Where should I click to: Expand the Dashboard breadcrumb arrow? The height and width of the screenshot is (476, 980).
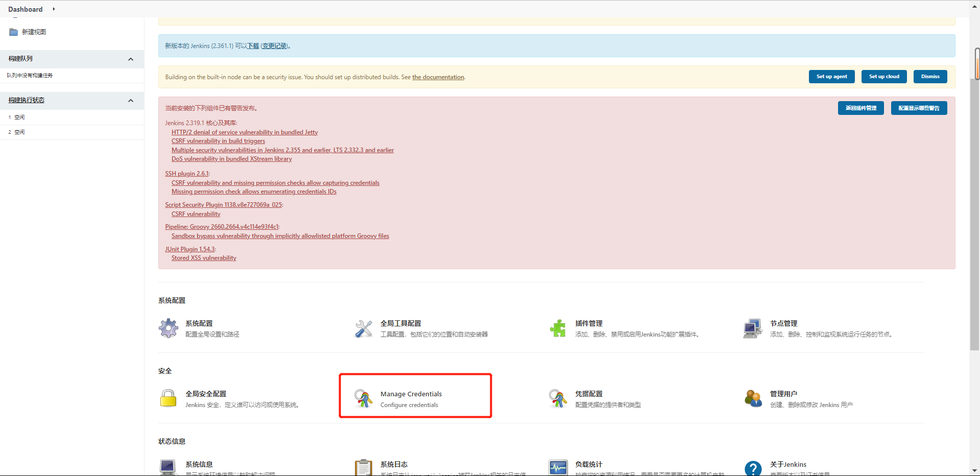[x=54, y=9]
